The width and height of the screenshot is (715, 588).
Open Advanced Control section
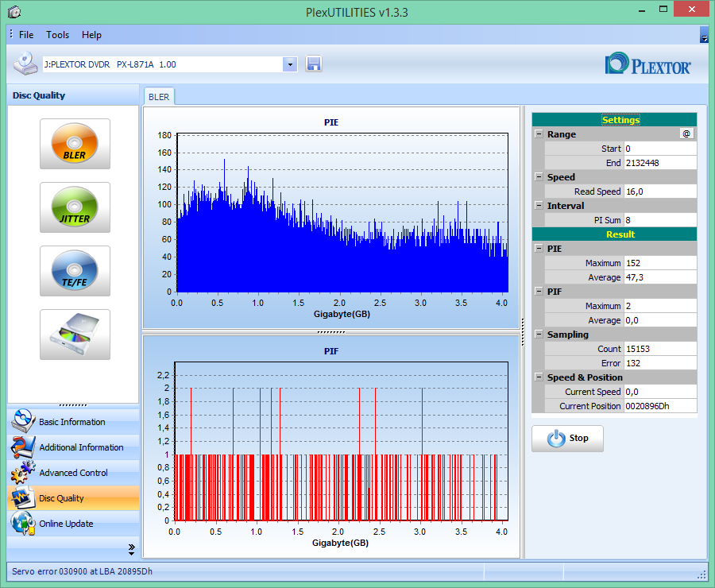[73, 473]
